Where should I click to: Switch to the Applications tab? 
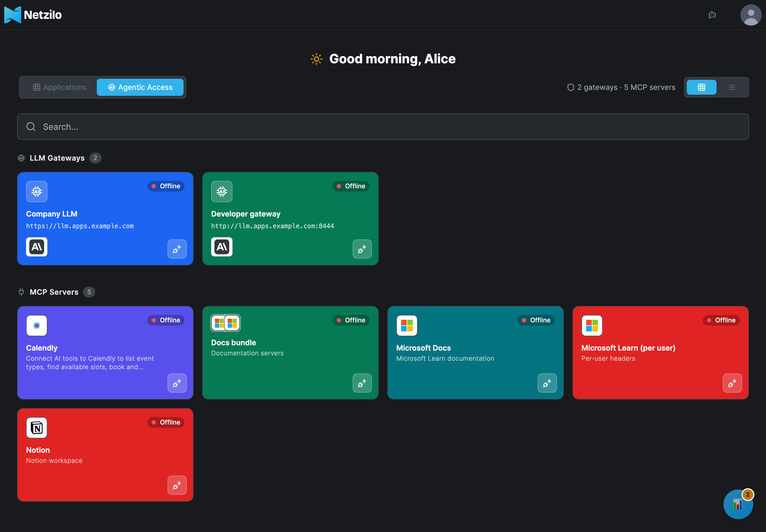(59, 87)
